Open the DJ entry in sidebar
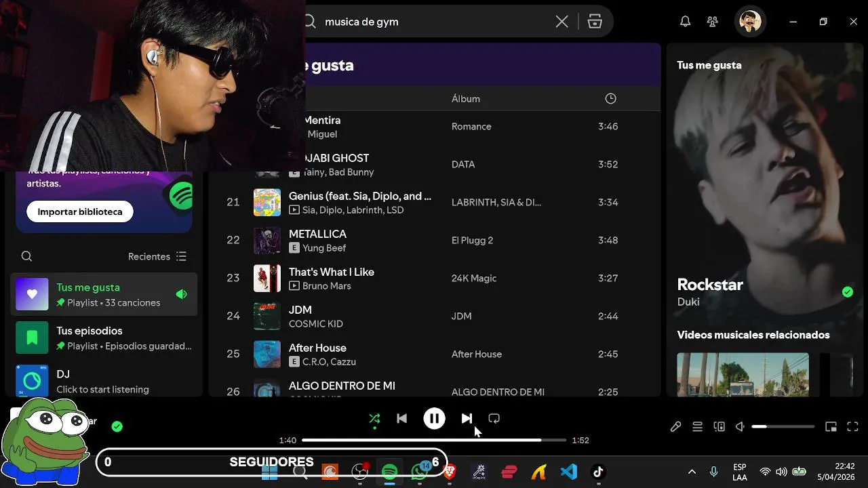Viewport: 868px width, 488px height. tap(104, 381)
